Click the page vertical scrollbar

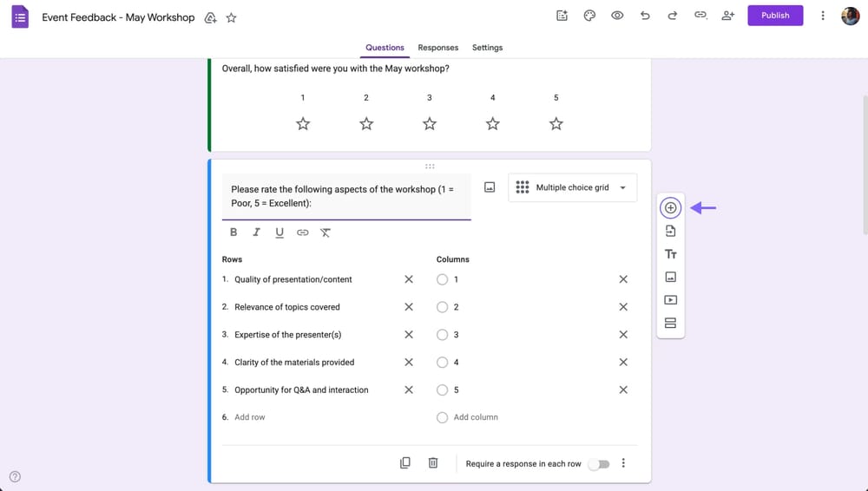(x=865, y=165)
